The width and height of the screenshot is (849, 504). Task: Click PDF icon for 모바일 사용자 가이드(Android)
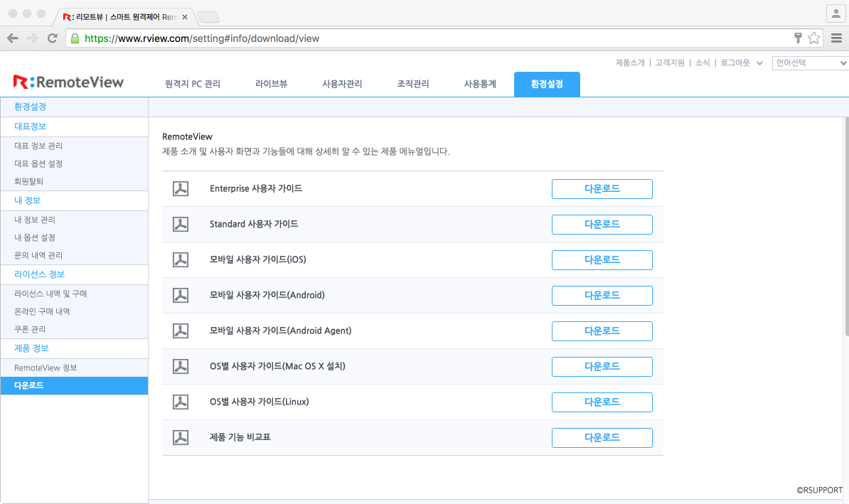click(181, 295)
